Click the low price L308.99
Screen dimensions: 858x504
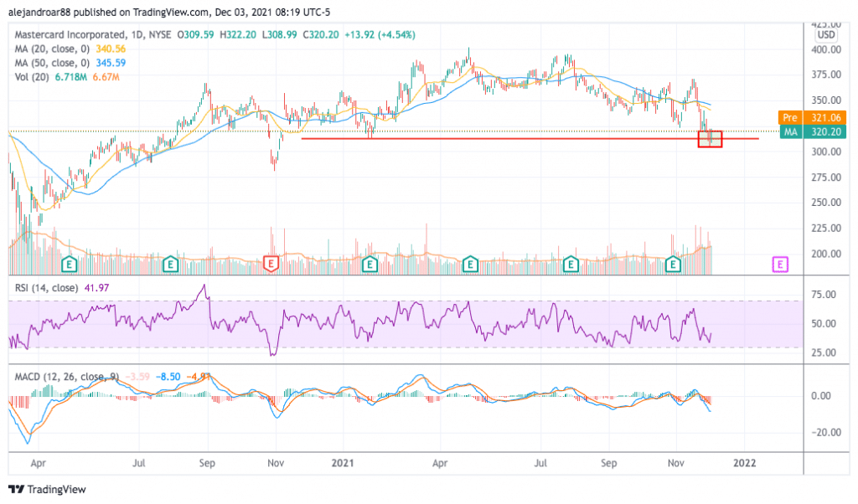279,34
